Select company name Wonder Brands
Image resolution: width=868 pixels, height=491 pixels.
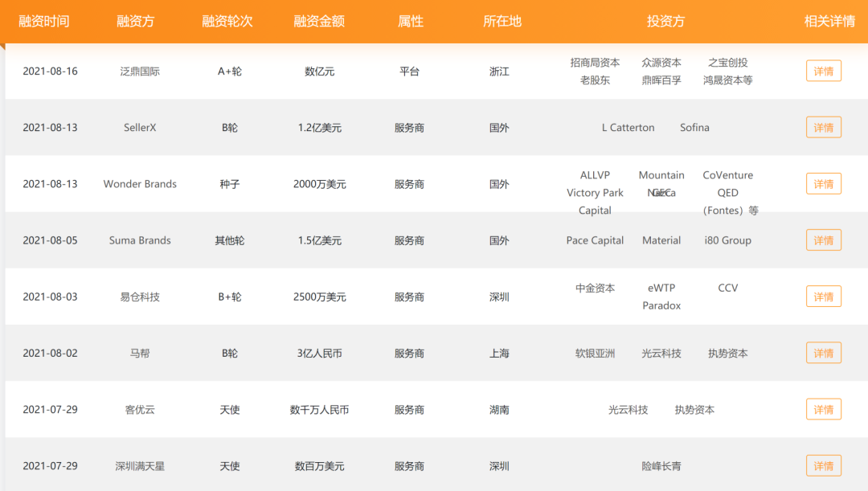point(140,184)
